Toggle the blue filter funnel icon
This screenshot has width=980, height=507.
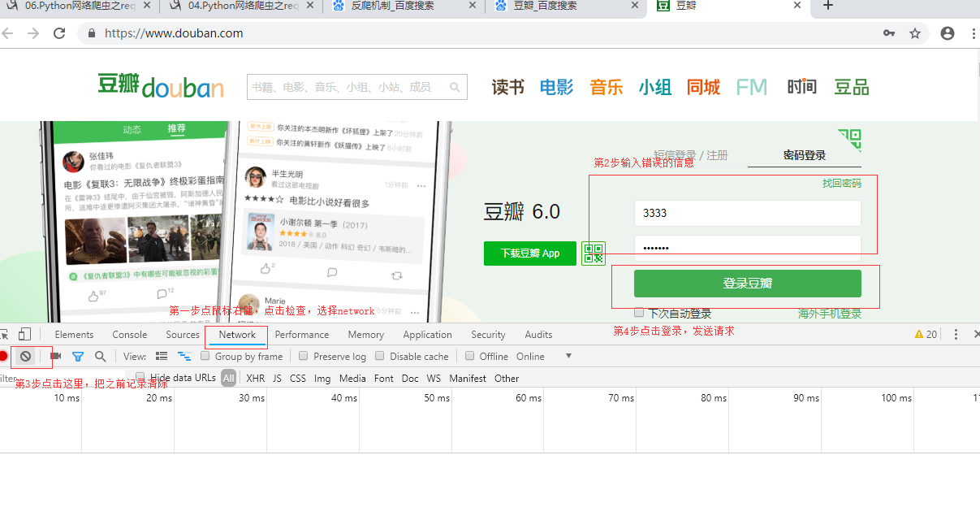tap(78, 356)
